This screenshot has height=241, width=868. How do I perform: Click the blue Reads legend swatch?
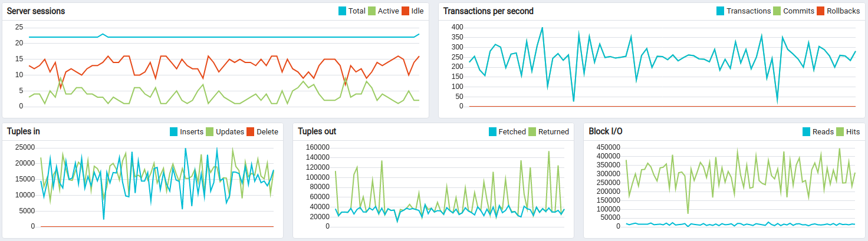point(807,131)
